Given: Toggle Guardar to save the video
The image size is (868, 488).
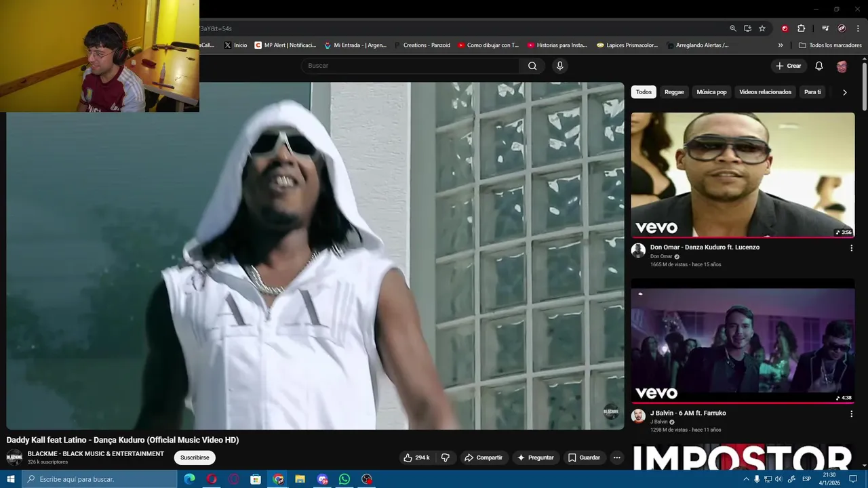Looking at the screenshot, I should tap(584, 457).
